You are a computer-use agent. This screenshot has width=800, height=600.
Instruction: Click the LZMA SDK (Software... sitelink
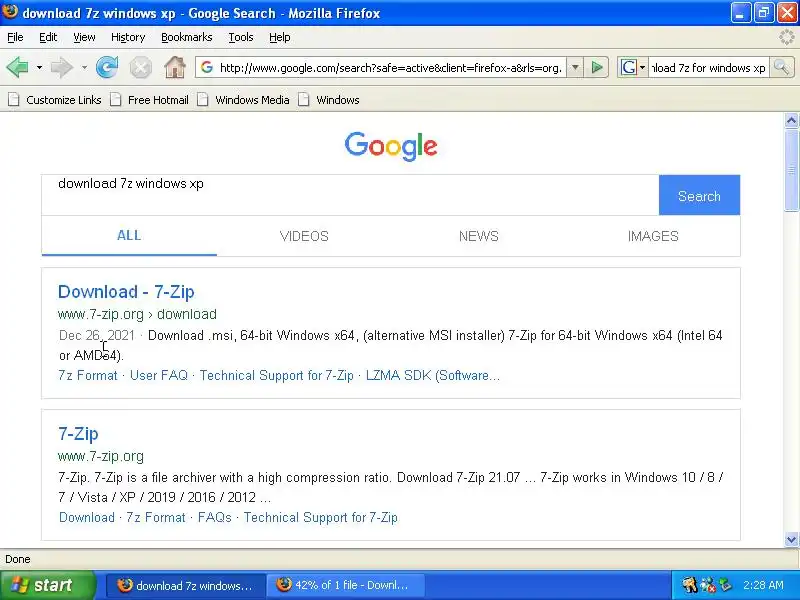tap(433, 376)
